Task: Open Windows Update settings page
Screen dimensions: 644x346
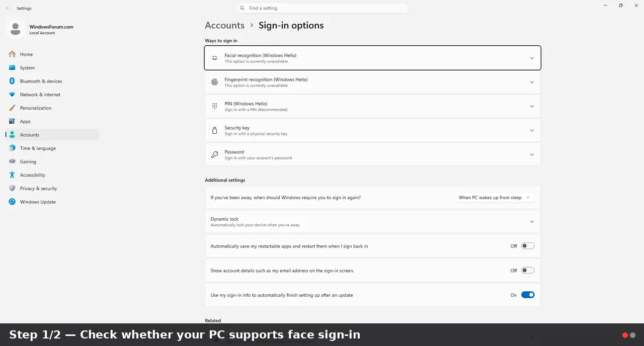Action: tap(52, 202)
